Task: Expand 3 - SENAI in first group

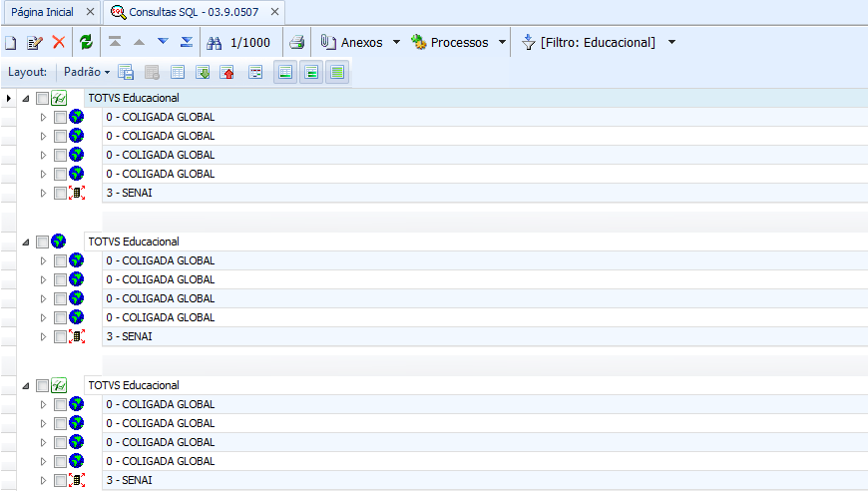Action: tap(43, 194)
